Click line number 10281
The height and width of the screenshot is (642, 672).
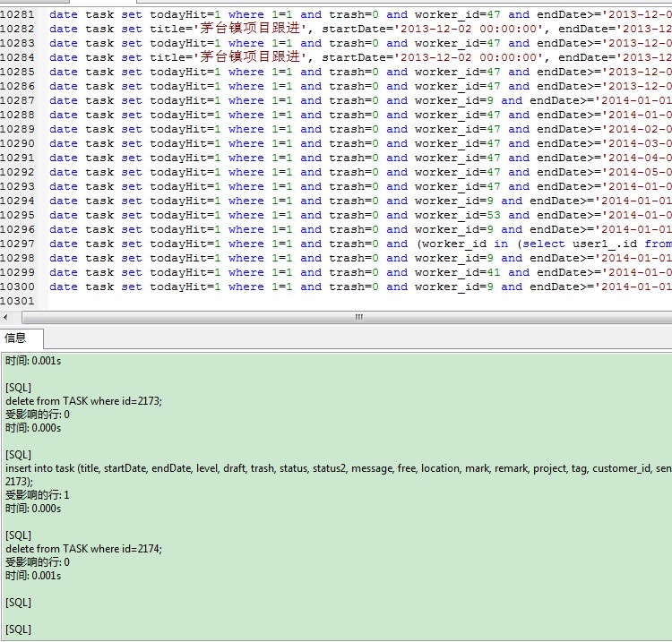pyautogui.click(x=17, y=14)
